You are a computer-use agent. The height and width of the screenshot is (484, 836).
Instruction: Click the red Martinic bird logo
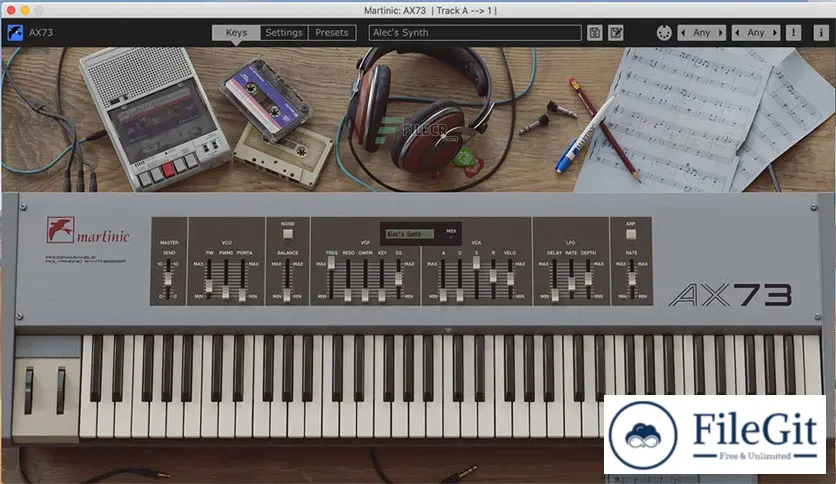pos(60,230)
